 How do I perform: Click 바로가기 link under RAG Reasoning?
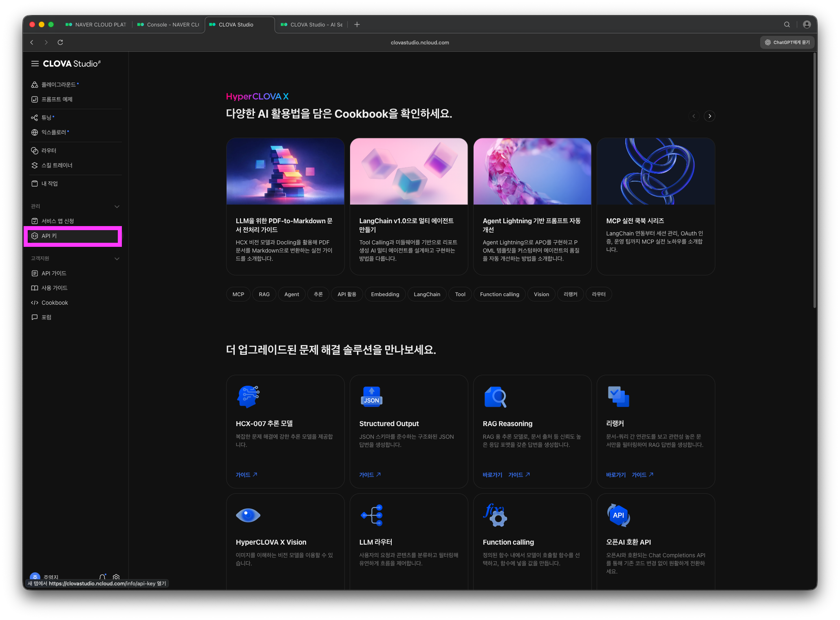point(492,475)
